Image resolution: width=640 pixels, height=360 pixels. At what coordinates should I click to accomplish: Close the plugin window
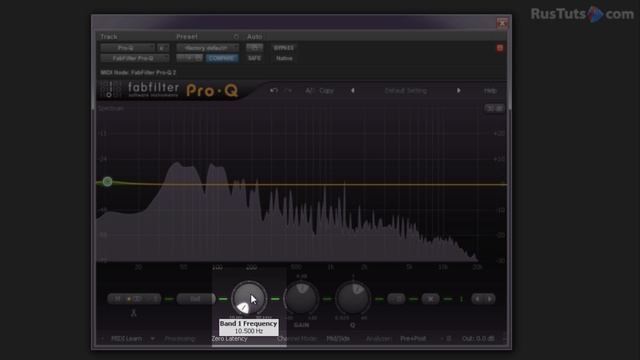502,23
